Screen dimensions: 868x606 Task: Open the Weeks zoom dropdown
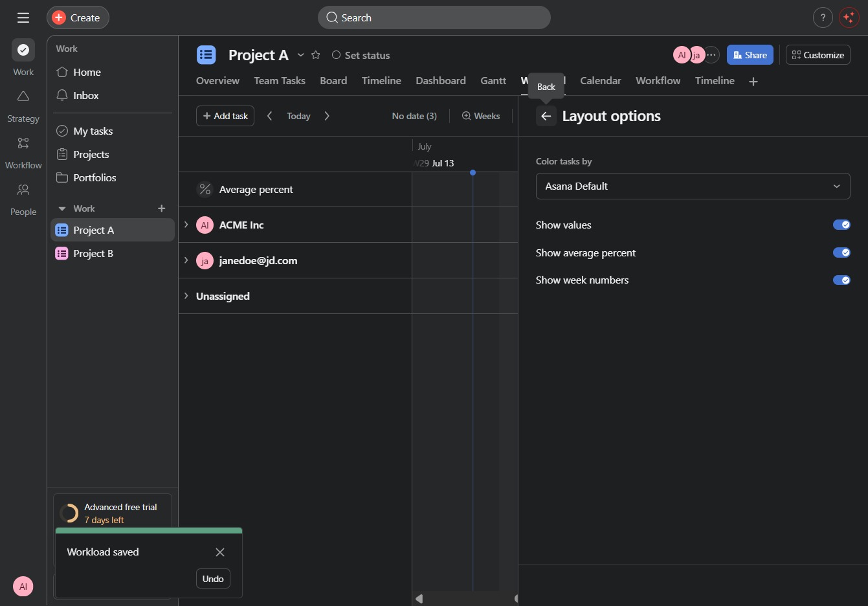tap(481, 116)
